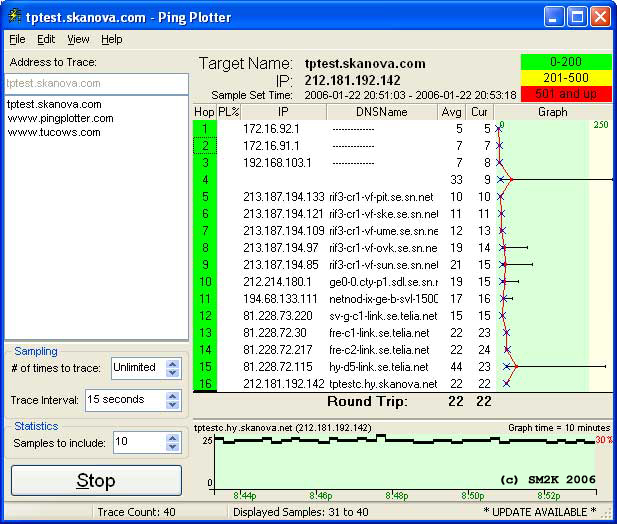Decrease the number of times to trace
This screenshot has width=617, height=524.
pos(172,373)
